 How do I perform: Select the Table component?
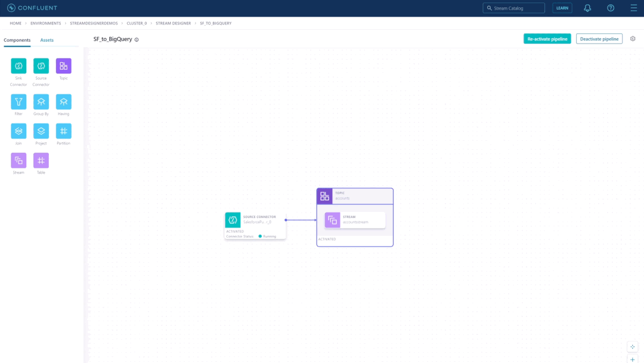coord(41,161)
